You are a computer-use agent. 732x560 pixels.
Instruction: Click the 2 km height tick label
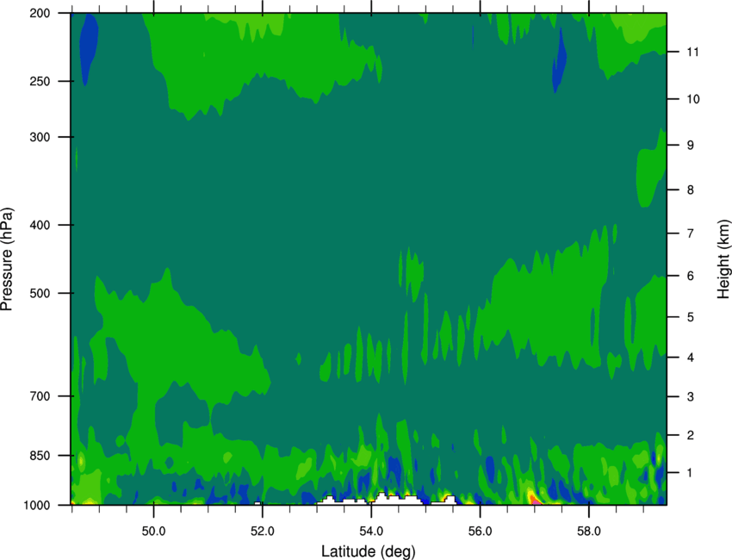tap(691, 435)
